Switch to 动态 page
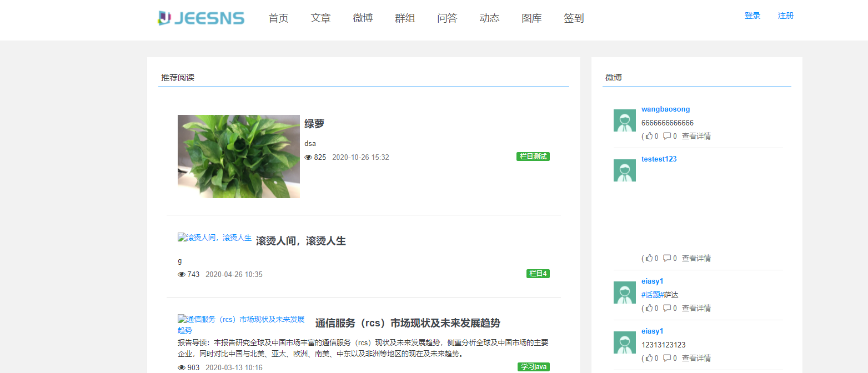Image resolution: width=868 pixels, height=373 pixels. click(x=489, y=18)
